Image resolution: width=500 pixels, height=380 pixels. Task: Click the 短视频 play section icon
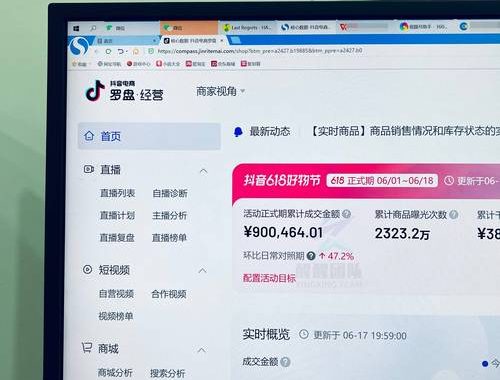87,269
